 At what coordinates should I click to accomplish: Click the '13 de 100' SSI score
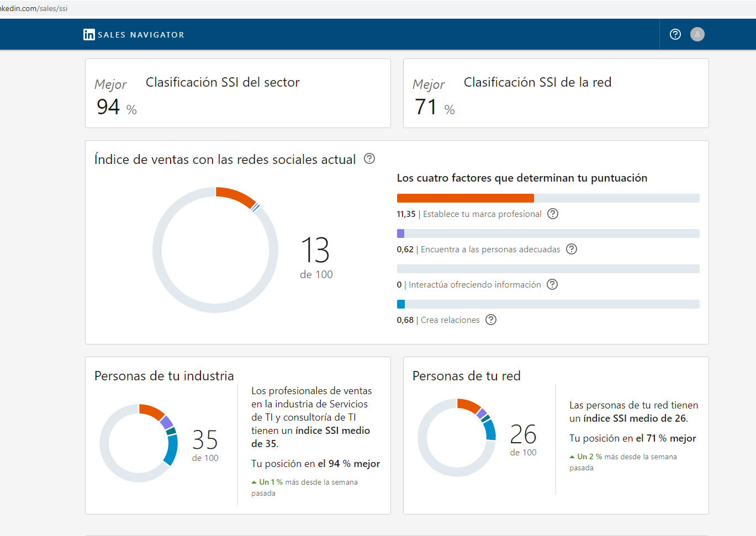(x=316, y=257)
